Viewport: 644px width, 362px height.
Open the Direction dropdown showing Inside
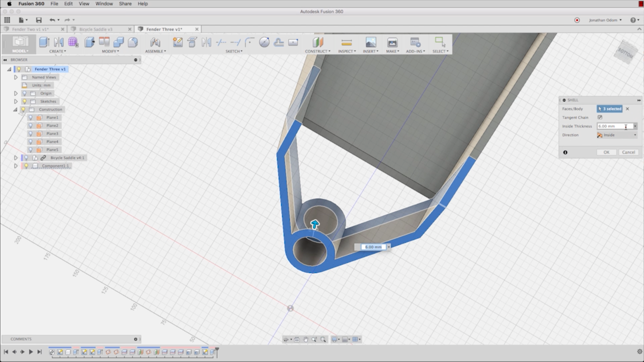(617, 135)
